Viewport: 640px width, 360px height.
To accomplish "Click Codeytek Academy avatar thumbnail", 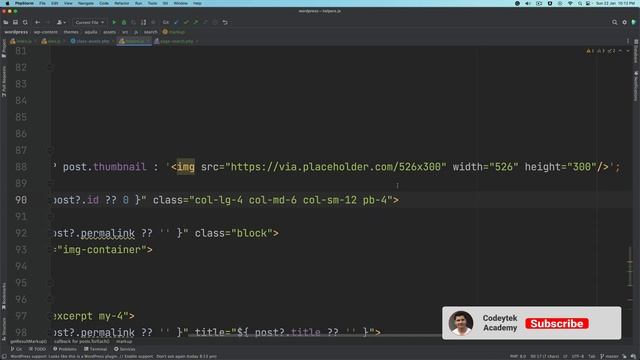I will (461, 323).
